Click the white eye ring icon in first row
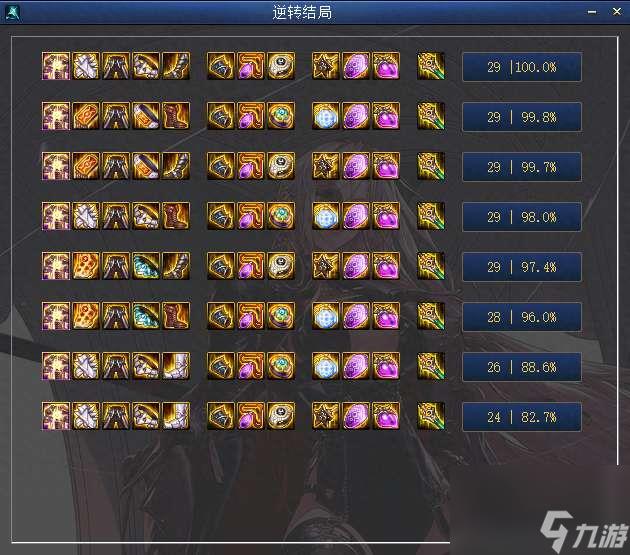Screen dimensions: 630x555 pos(281,66)
